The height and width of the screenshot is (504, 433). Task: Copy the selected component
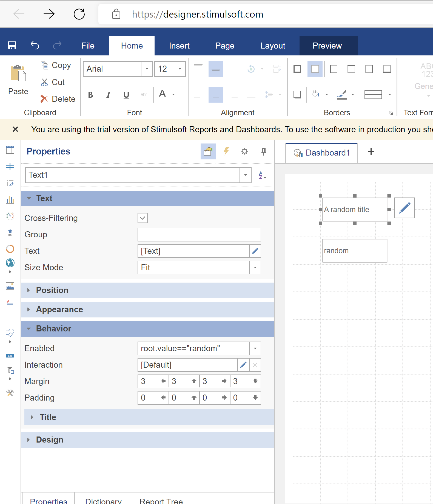click(x=56, y=65)
